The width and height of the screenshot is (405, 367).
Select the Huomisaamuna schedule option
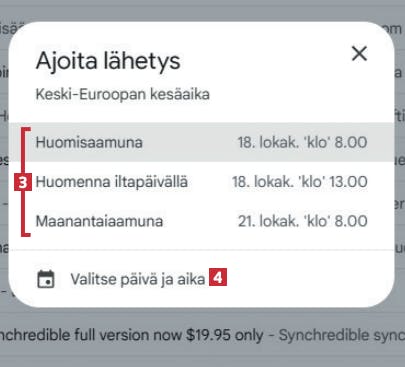point(201,142)
